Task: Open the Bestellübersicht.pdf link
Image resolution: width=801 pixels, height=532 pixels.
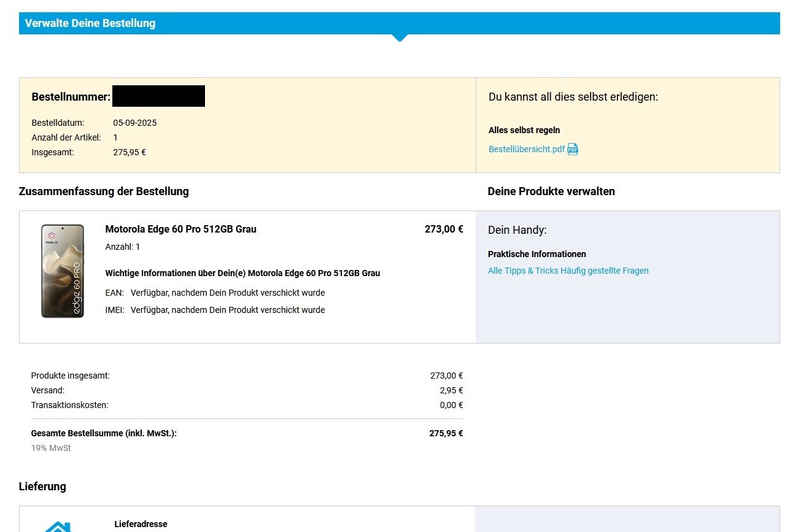Action: 527,149
